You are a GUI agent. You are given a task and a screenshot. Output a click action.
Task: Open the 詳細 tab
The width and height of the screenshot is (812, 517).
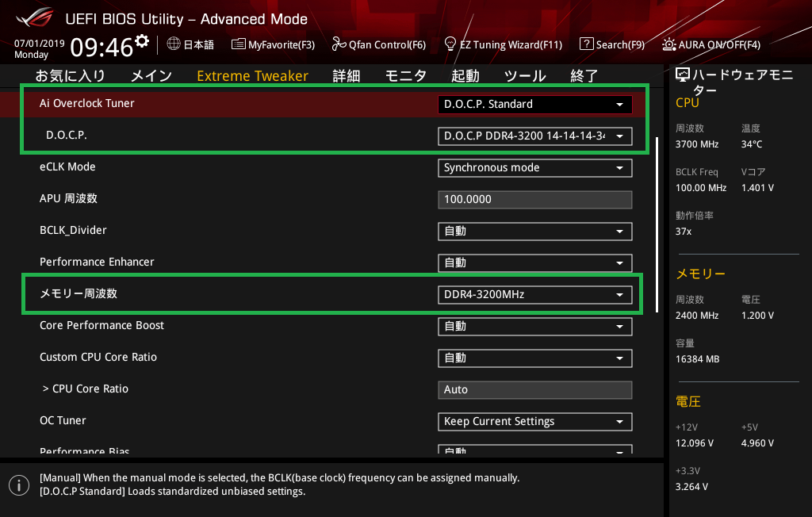347,75
